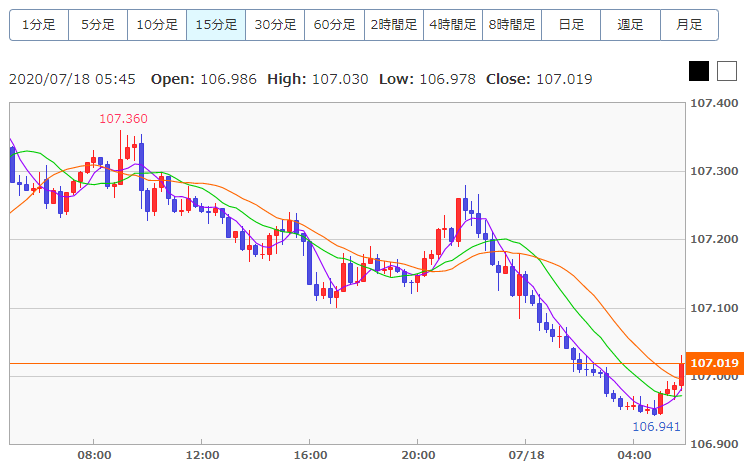Click the 107.100 price axis label
Viewport: 751px width, 467px height.
(x=714, y=308)
